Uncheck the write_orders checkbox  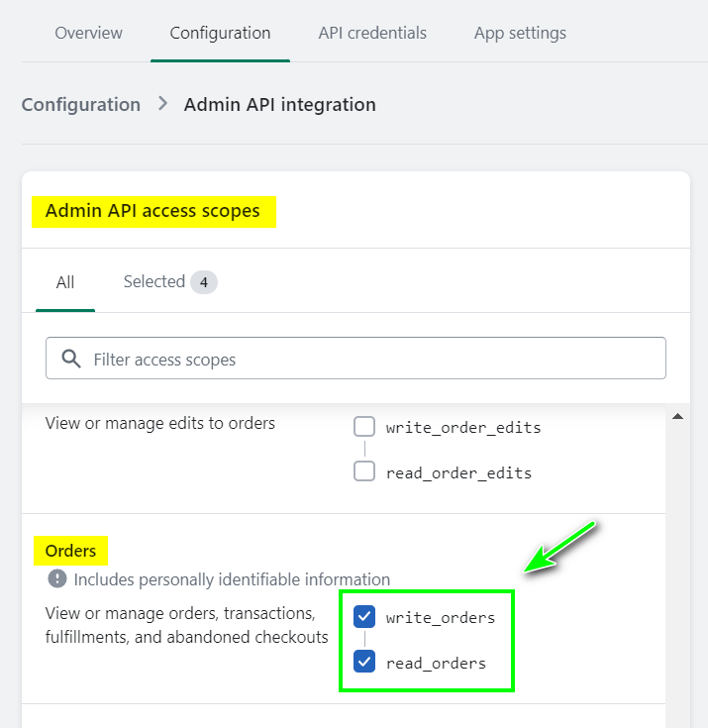point(364,616)
